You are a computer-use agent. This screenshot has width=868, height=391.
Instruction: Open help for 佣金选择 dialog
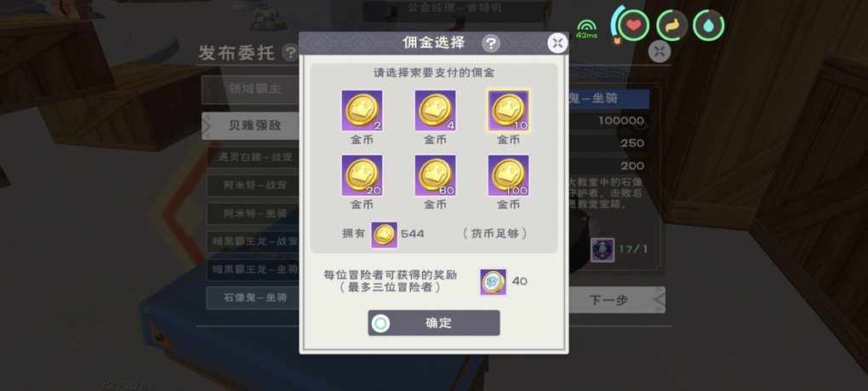point(490,43)
